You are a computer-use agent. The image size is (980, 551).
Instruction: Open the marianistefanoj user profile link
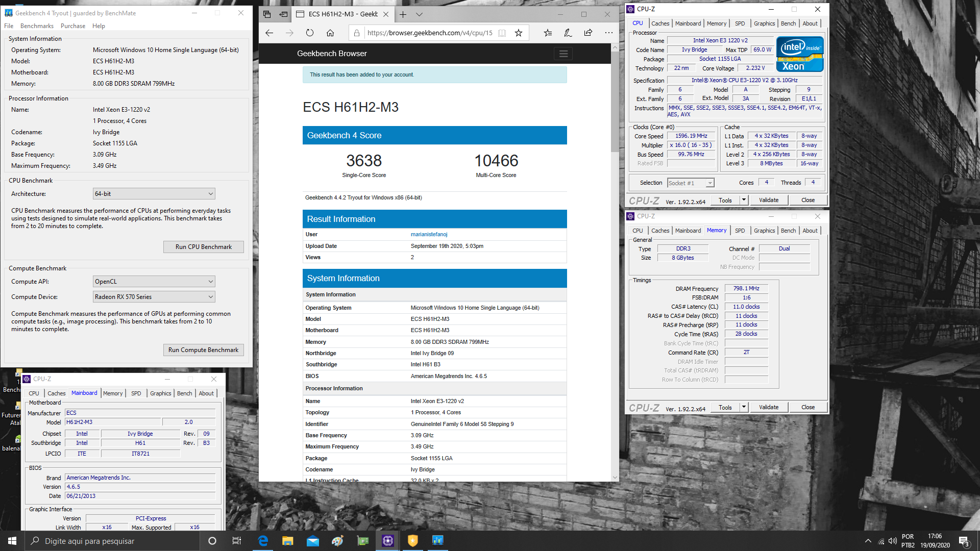pos(429,234)
